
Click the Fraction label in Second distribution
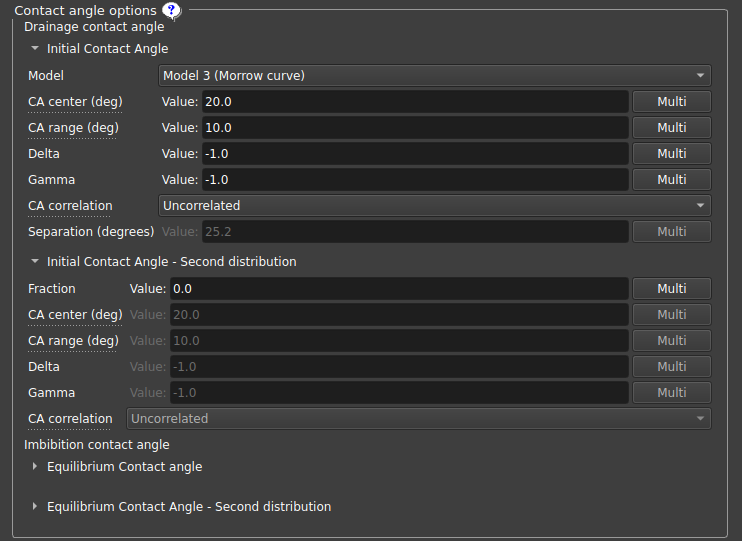[x=52, y=289]
